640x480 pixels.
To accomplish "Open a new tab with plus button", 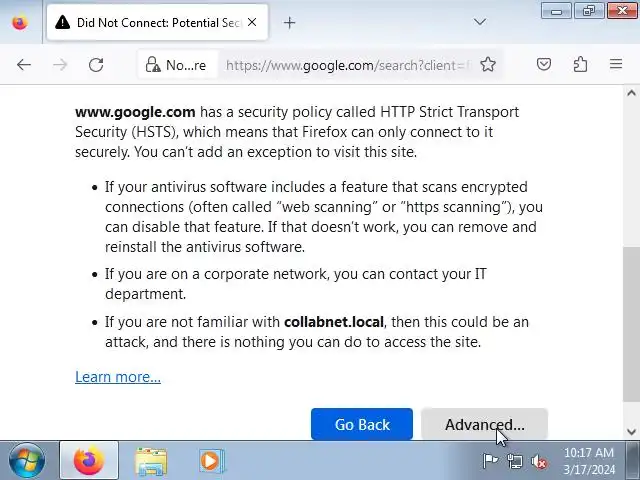I will 289,22.
